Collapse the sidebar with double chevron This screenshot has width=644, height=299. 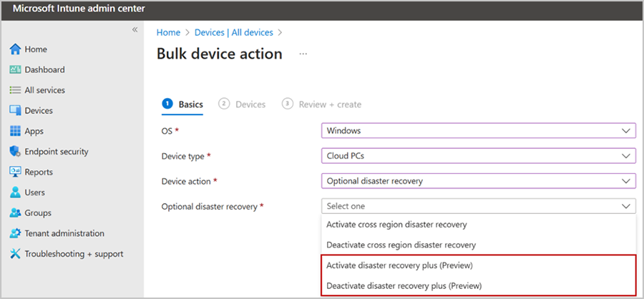135,29
